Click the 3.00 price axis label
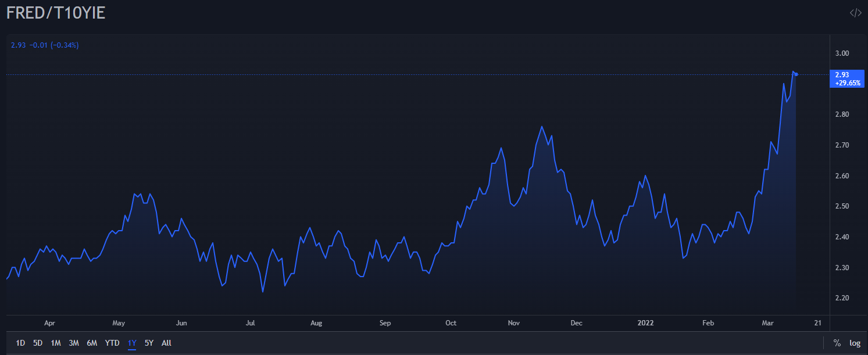Viewport: 868px width, 355px height. [x=842, y=53]
